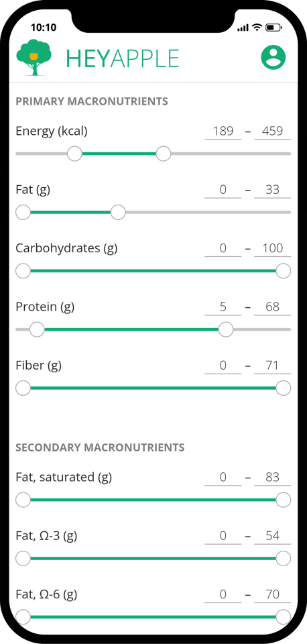
Task: Click the cellular signal bars icon
Action: [243, 28]
